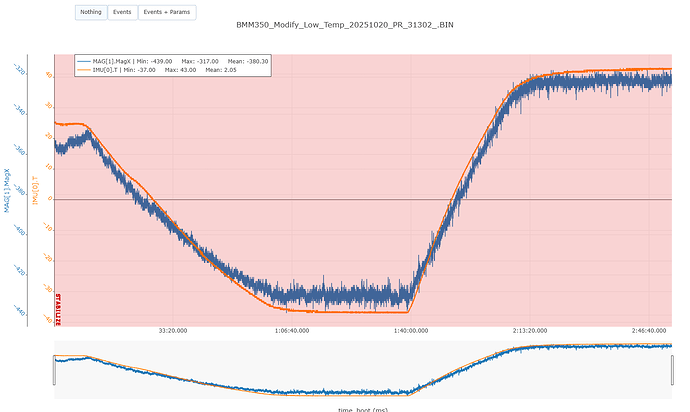Click the Nothing button

[90, 13]
